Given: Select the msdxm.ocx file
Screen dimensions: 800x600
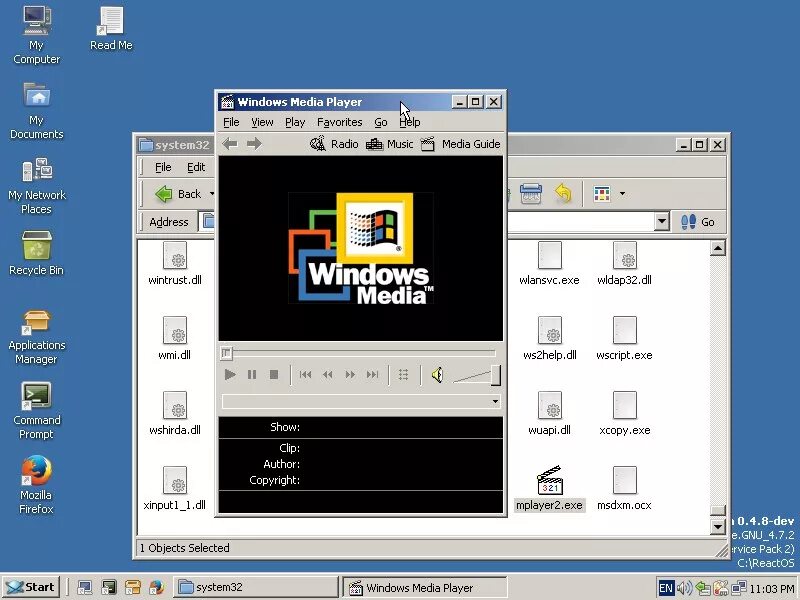Looking at the screenshot, I should (624, 488).
